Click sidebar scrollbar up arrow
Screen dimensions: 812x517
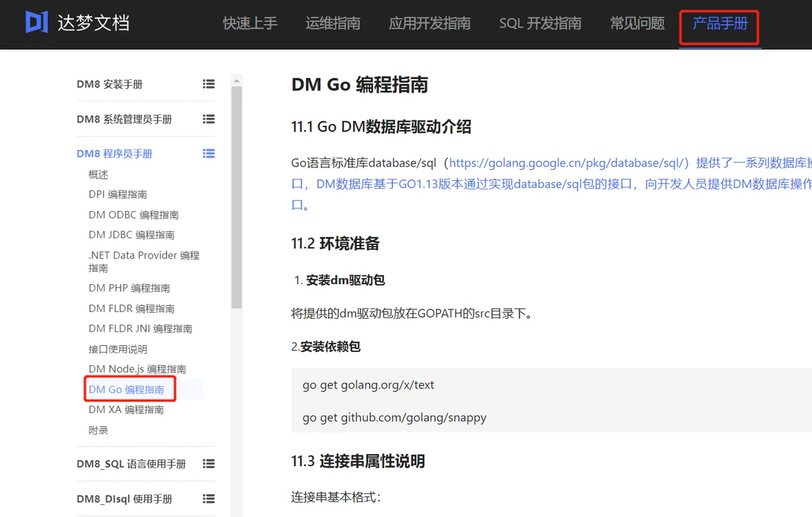(236, 80)
